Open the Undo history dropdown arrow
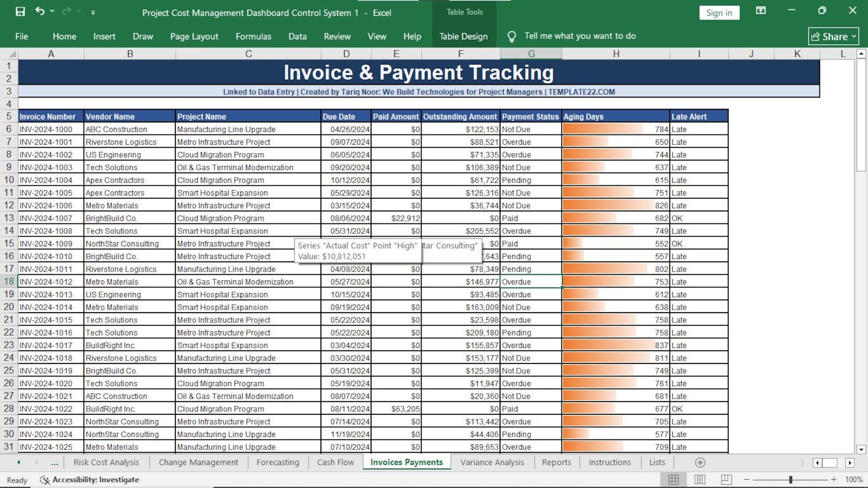The height and width of the screenshot is (488, 868). coord(52,11)
